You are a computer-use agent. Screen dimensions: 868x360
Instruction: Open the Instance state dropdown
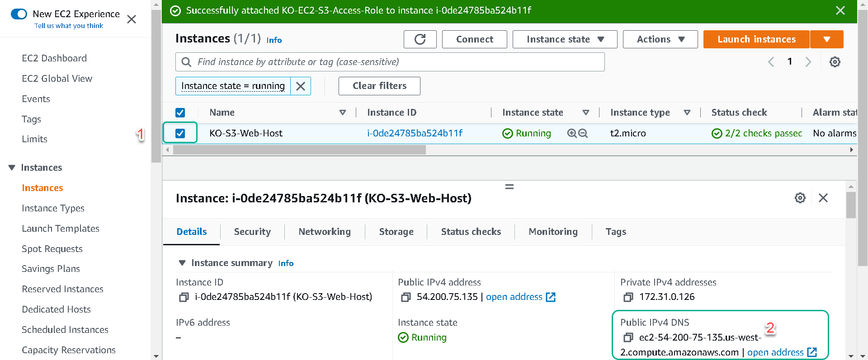click(x=565, y=39)
